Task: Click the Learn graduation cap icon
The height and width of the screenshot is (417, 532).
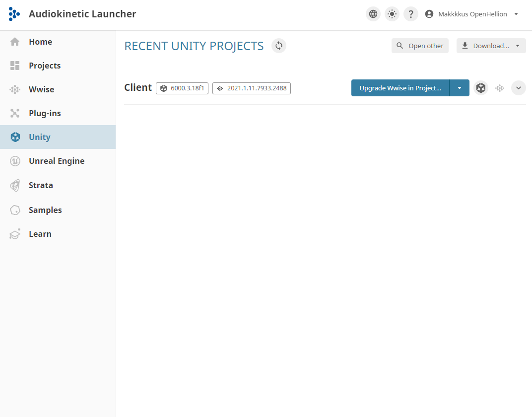Action: 15,234
